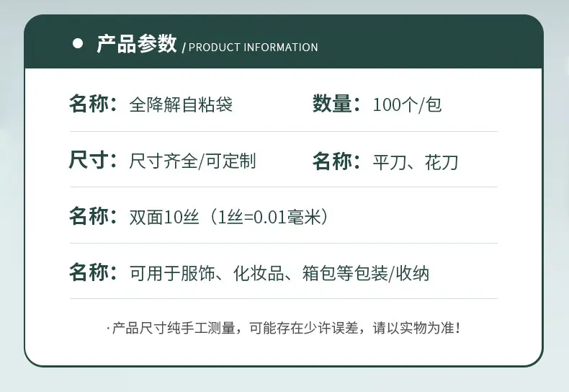The height and width of the screenshot is (392, 569).
Task: Click the 1丝=0.01毫米 conversion note
Action: click(x=269, y=217)
